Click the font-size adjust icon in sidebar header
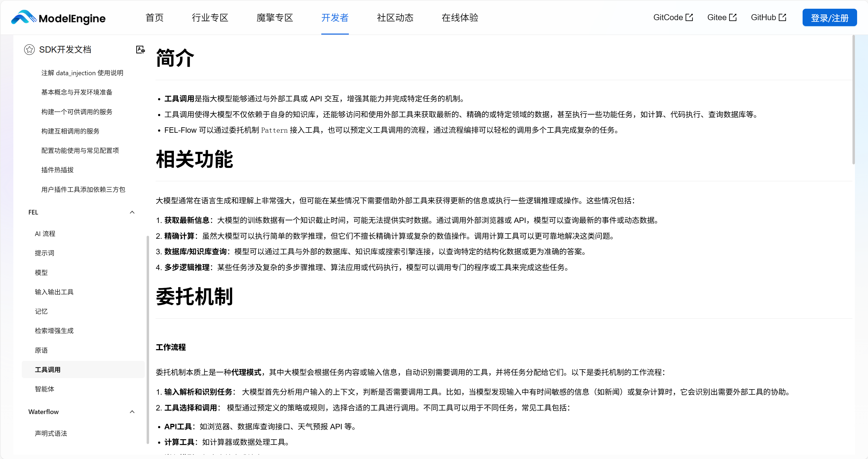The height and width of the screenshot is (459, 868). (141, 50)
